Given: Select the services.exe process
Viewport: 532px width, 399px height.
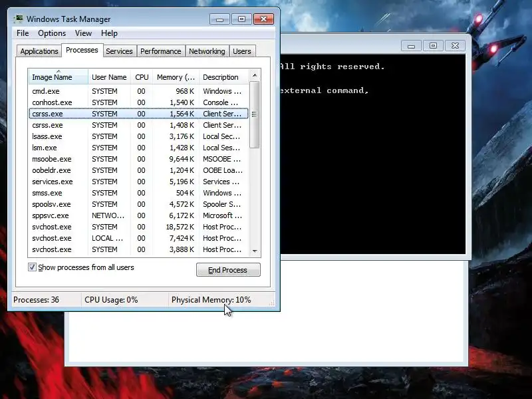Looking at the screenshot, I should coord(138,182).
